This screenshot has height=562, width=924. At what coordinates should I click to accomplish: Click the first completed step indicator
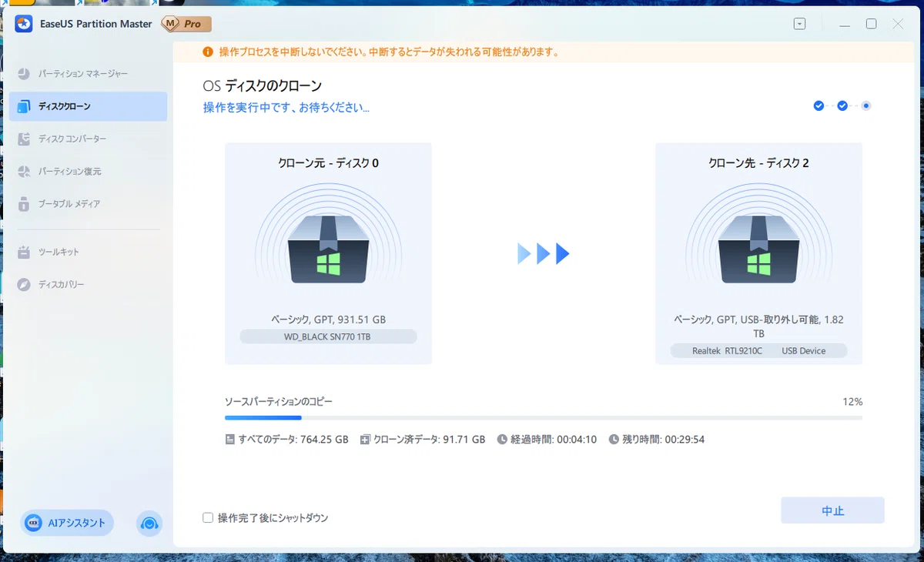tap(819, 105)
